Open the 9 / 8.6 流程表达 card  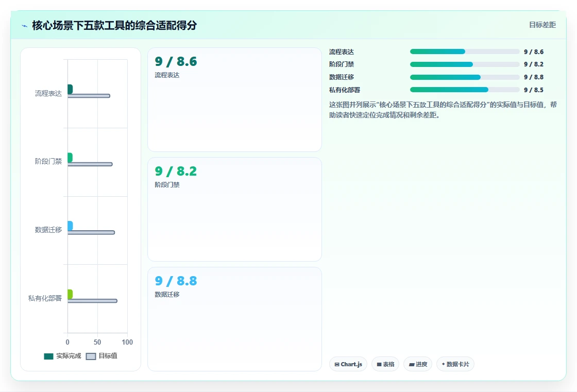pos(234,100)
